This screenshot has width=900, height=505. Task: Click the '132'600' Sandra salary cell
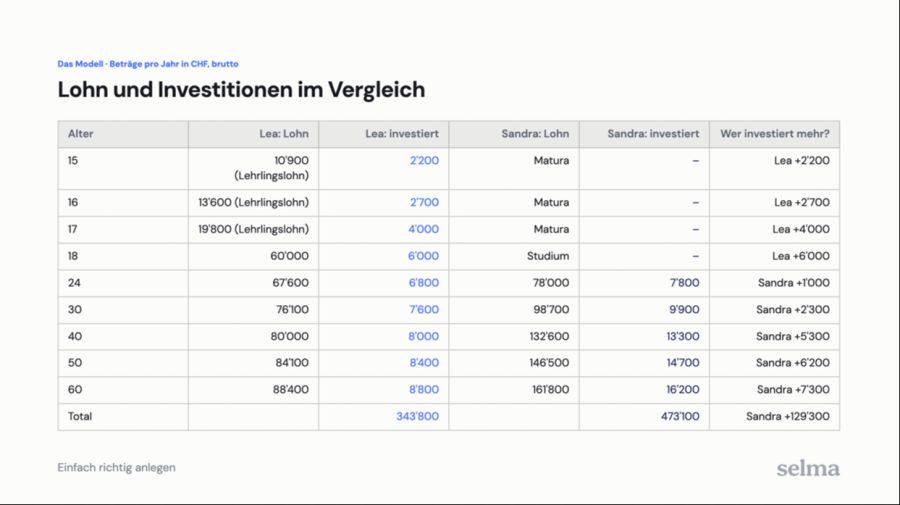coord(514,337)
